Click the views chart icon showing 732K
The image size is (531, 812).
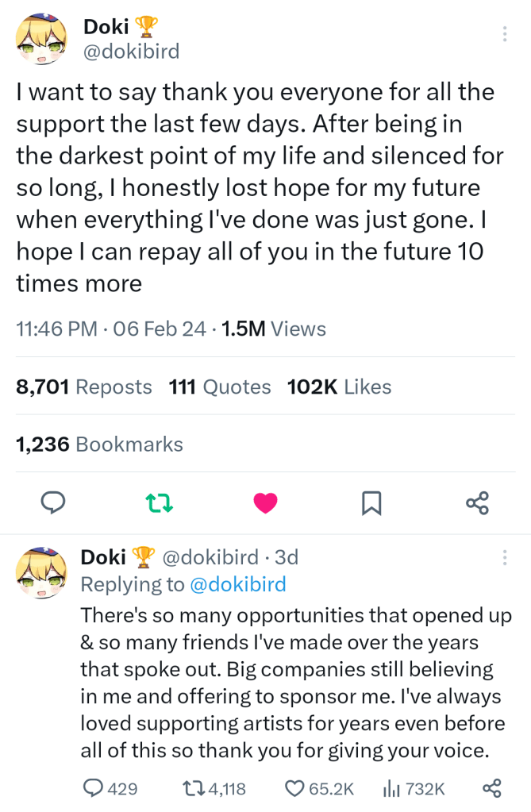(x=391, y=788)
